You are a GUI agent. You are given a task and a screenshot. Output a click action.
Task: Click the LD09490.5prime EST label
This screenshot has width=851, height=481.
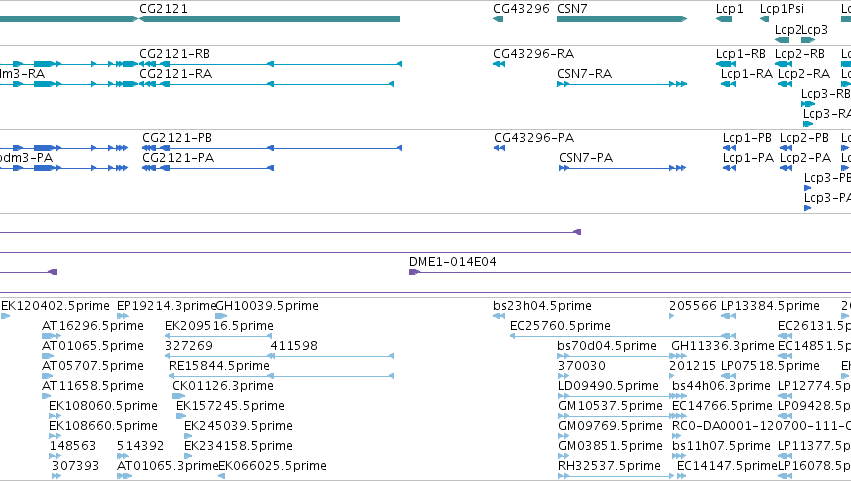point(608,386)
